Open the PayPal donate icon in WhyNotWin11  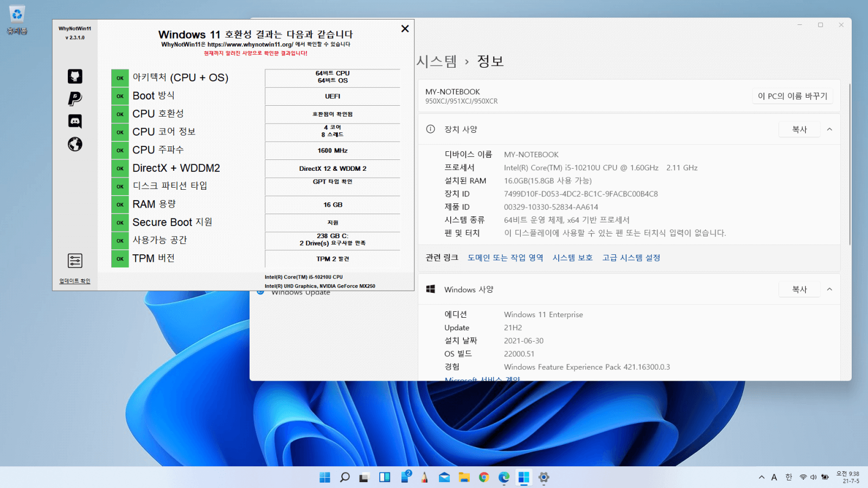click(75, 99)
